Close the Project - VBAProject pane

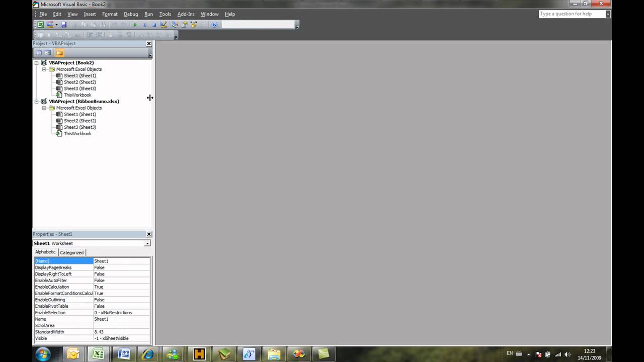(149, 44)
